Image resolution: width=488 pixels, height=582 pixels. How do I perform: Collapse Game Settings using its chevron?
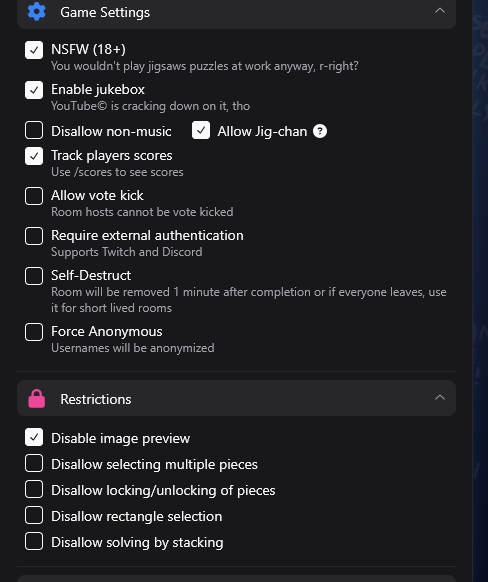point(439,11)
